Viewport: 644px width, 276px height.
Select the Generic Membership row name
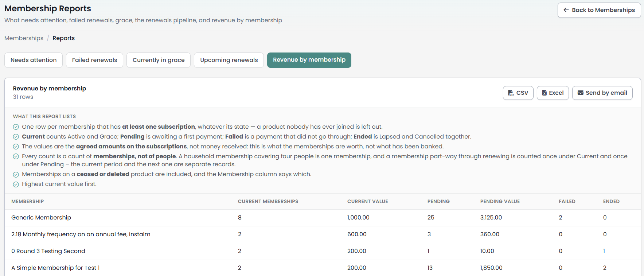(41, 218)
